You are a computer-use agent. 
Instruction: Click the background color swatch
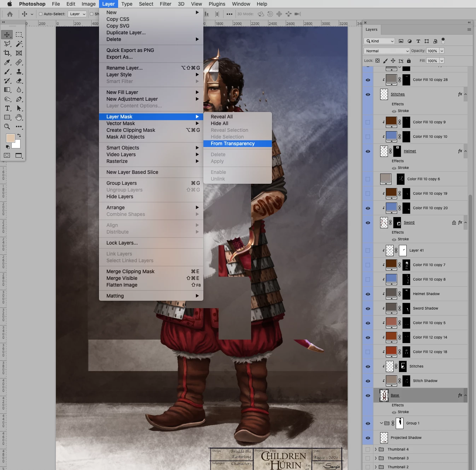pyautogui.click(x=17, y=144)
